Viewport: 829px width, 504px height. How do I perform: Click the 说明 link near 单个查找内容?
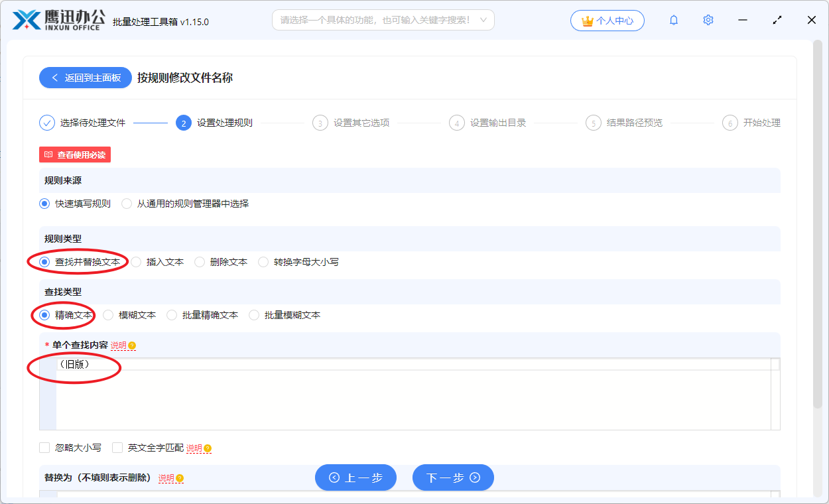[x=118, y=345]
